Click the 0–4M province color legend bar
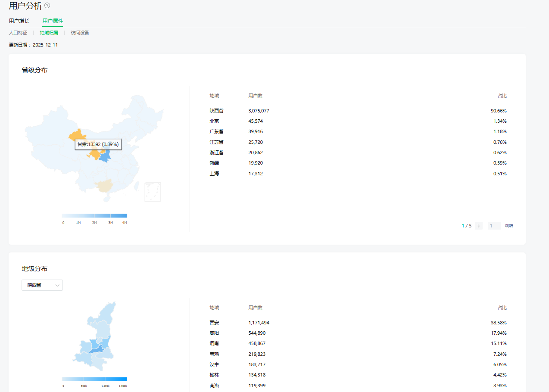The image size is (549, 392). pos(94,215)
